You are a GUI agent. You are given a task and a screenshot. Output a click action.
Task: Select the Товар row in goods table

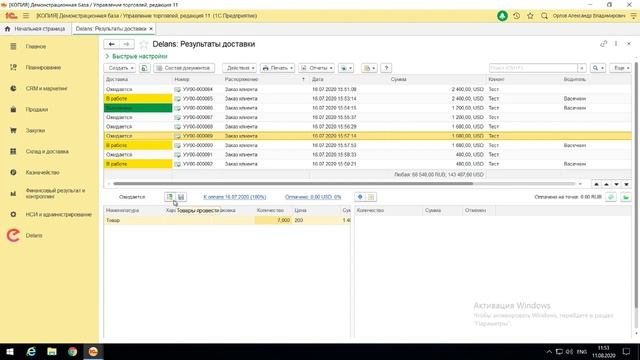(227, 220)
